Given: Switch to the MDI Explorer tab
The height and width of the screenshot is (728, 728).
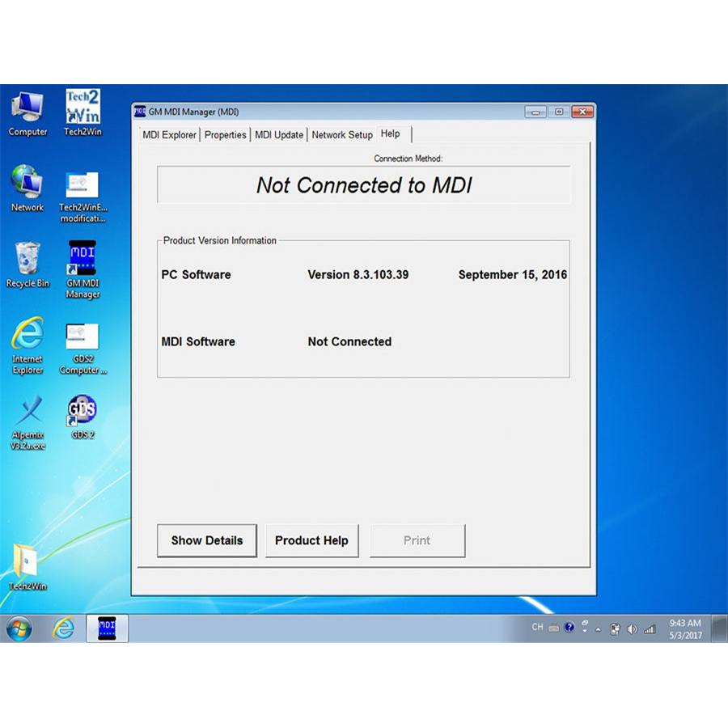Looking at the screenshot, I should click(169, 134).
